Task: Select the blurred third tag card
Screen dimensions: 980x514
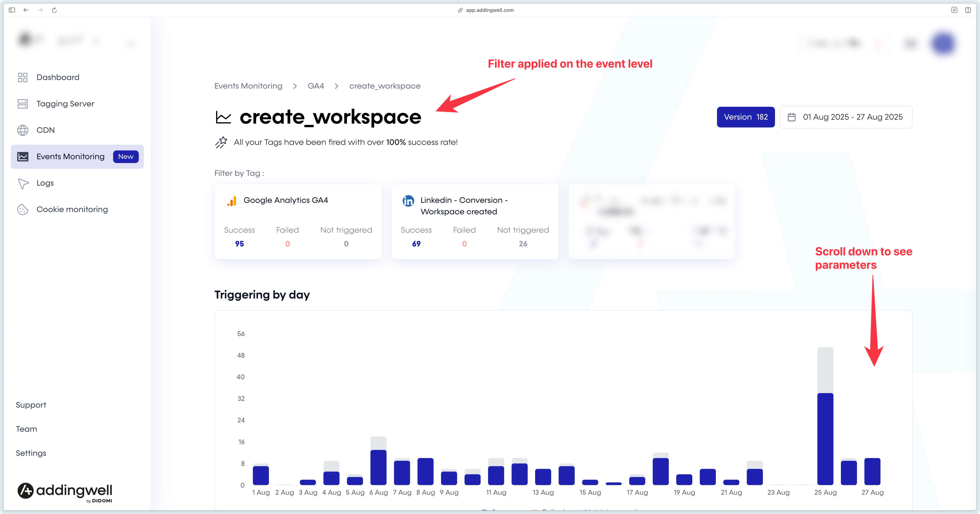Action: click(x=652, y=222)
